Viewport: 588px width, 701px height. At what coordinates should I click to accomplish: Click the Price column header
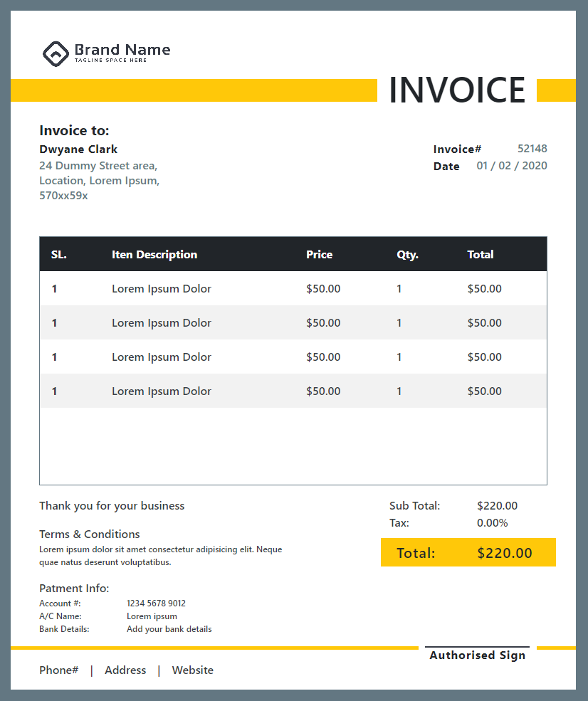tap(319, 254)
